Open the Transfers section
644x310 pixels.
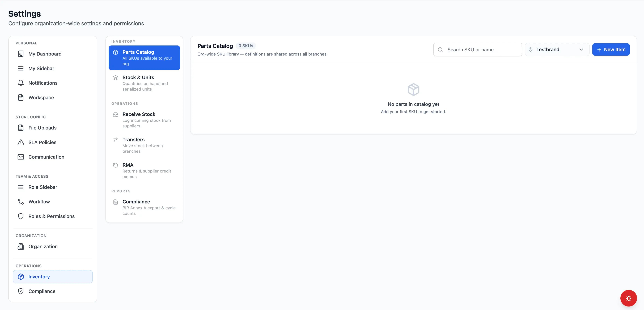144,145
